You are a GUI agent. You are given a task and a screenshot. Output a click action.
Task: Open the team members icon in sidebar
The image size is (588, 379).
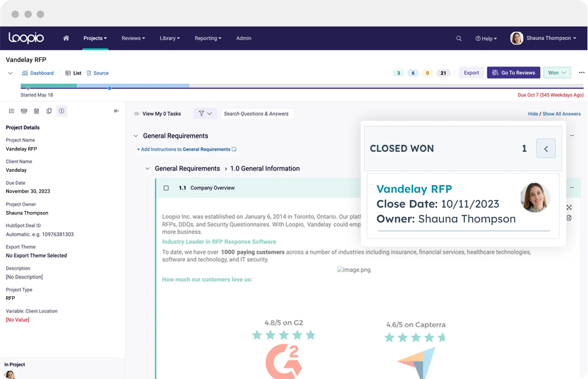click(24, 111)
